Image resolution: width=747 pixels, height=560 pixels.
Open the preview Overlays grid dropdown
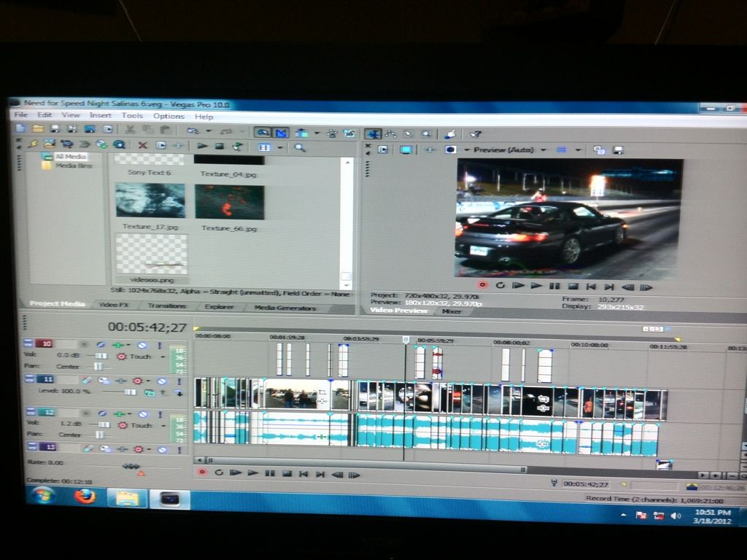(578, 150)
